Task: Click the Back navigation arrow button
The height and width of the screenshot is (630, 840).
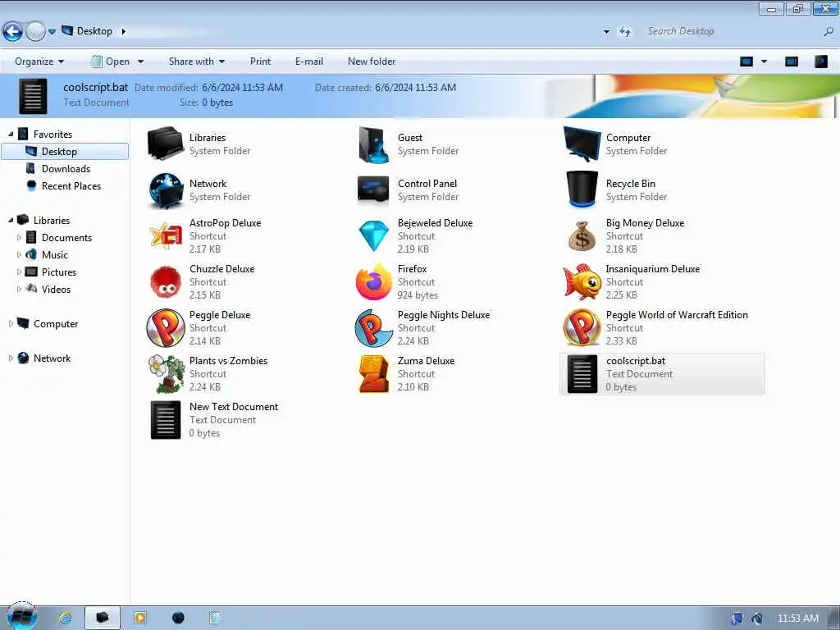Action: pos(12,32)
